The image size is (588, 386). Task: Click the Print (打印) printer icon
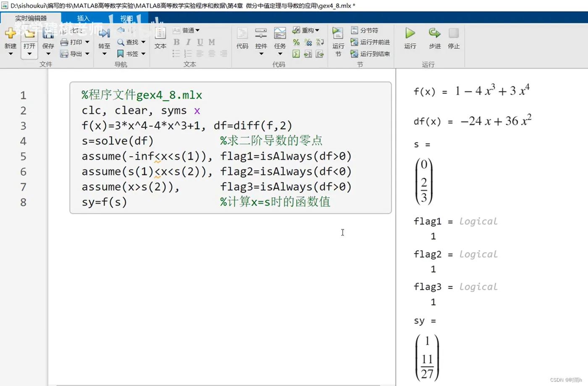(x=64, y=42)
